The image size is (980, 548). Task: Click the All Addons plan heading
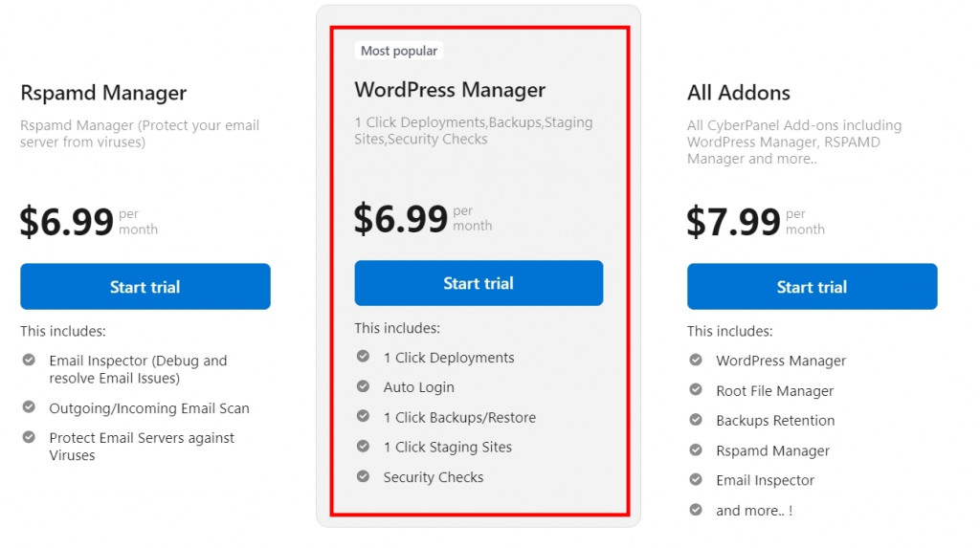739,93
